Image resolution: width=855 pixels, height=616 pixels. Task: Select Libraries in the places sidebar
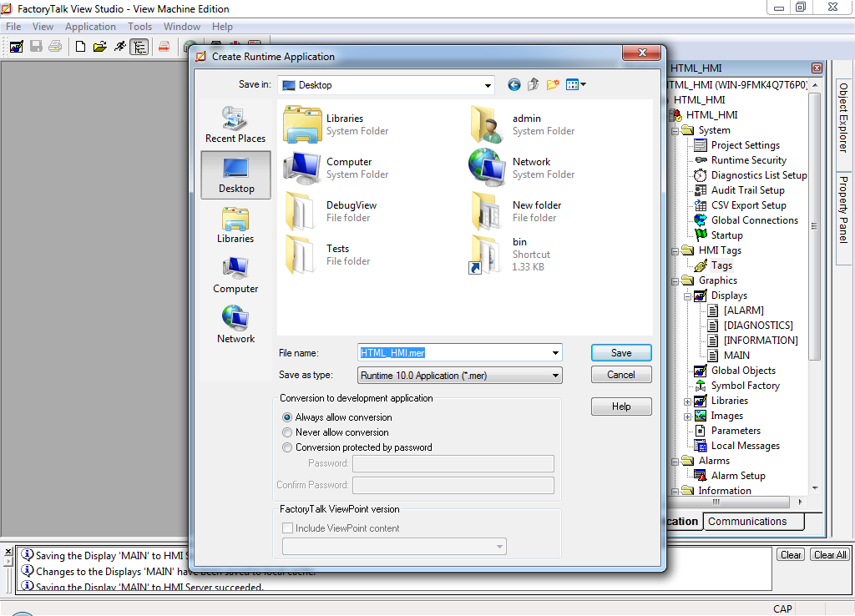[235, 225]
